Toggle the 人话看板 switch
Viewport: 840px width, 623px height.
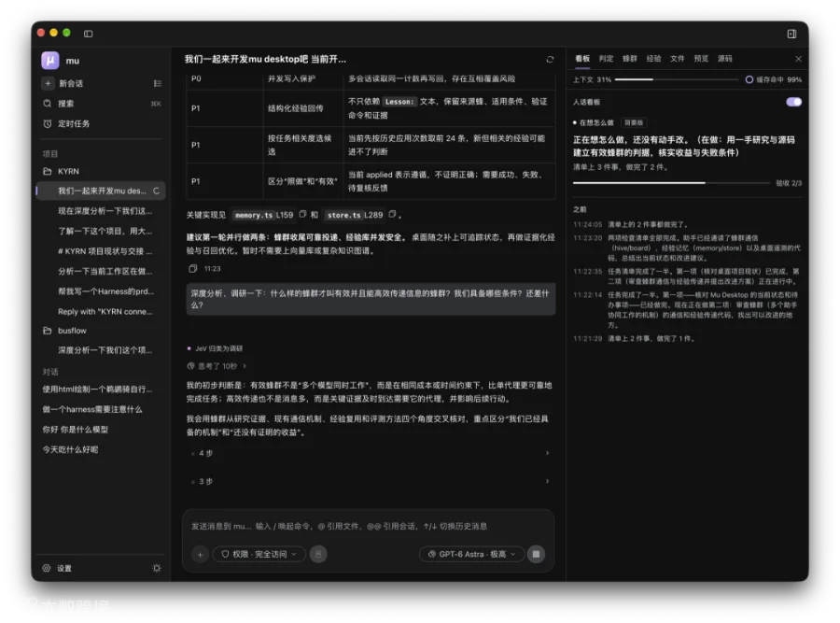click(x=793, y=102)
